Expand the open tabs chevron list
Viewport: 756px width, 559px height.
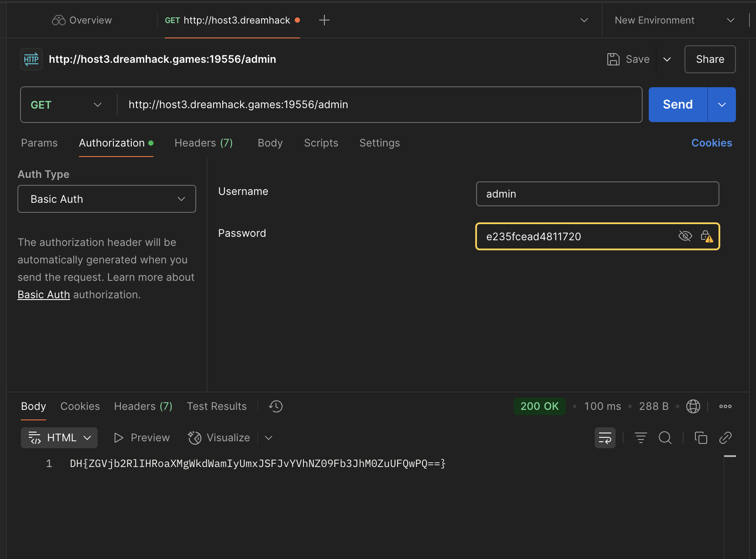(584, 20)
